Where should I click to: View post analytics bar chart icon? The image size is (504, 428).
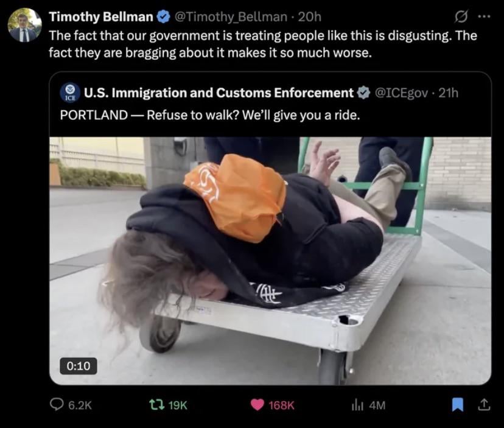357,405
